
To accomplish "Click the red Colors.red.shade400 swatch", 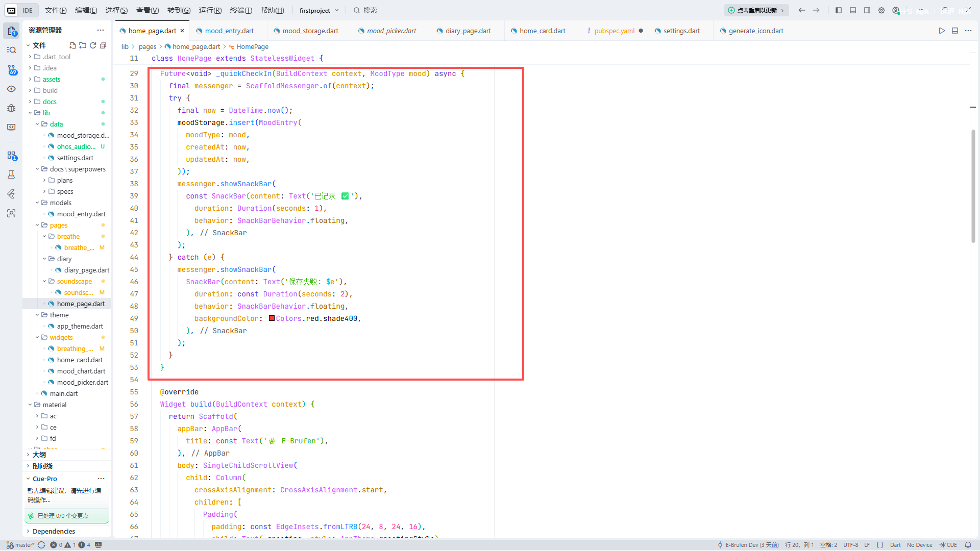I will coord(272,318).
